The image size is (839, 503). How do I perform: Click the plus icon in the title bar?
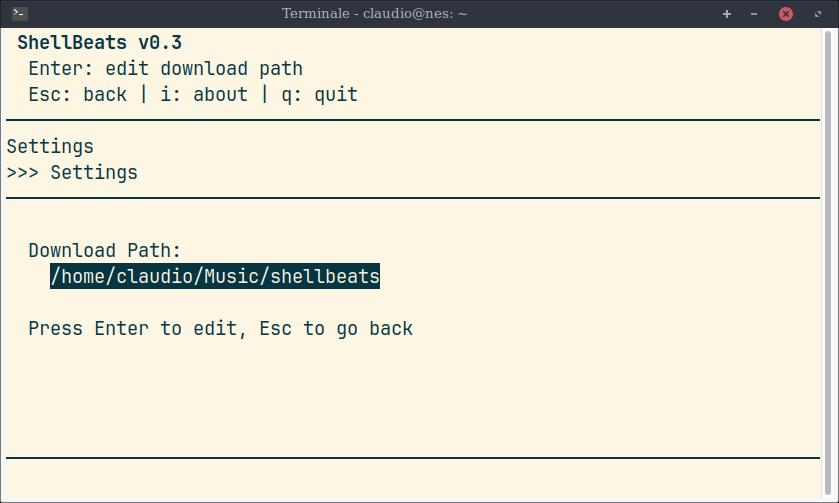[727, 14]
